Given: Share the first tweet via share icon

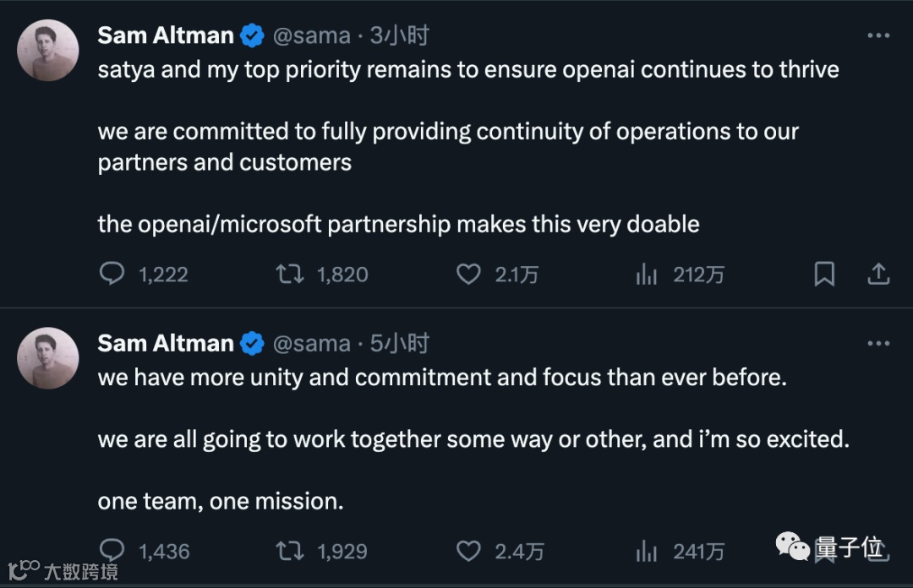Looking at the screenshot, I should pyautogui.click(x=878, y=274).
